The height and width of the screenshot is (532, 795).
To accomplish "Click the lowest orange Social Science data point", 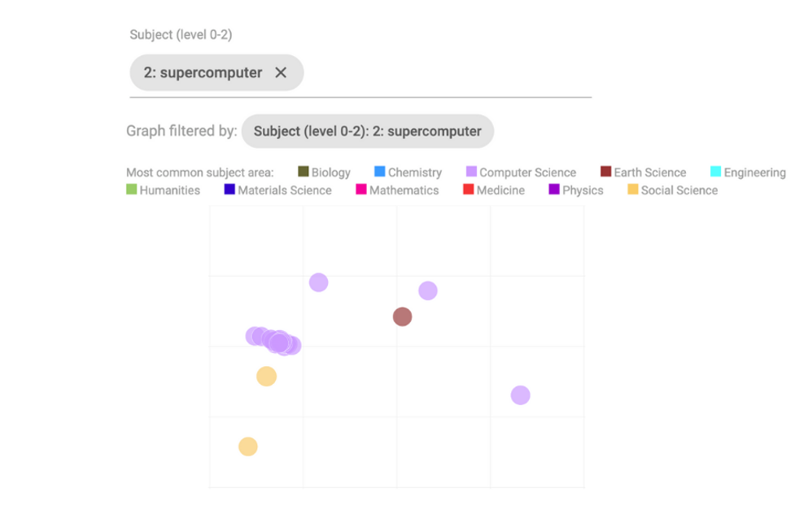I will point(248,447).
